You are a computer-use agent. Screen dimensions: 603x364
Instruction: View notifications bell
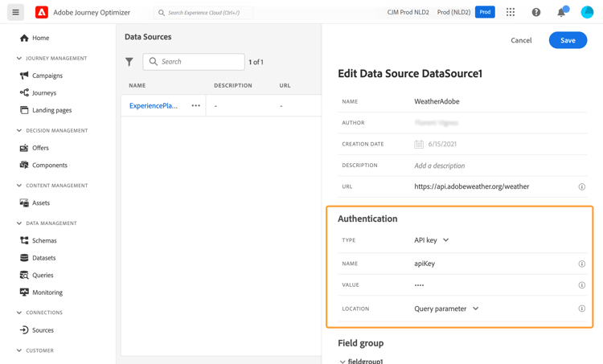(x=561, y=12)
